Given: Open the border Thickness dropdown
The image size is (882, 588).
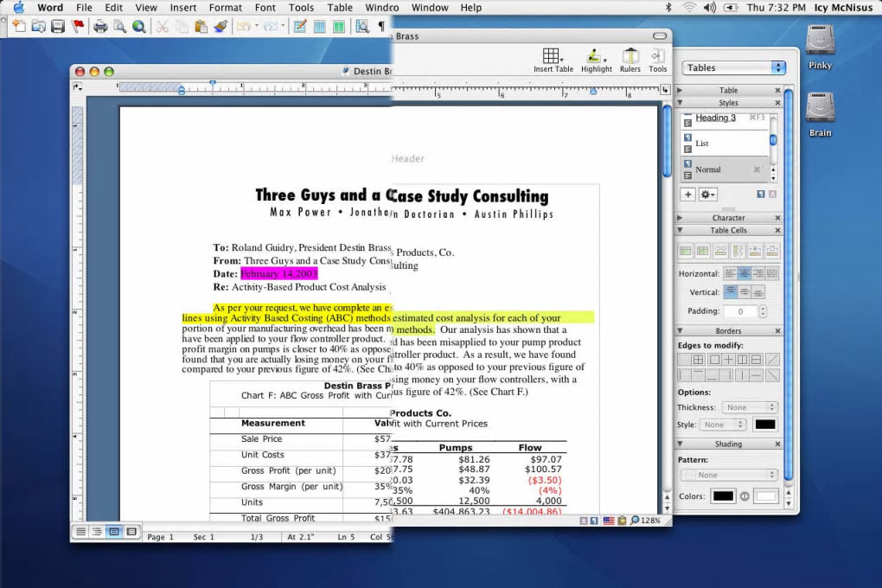Looking at the screenshot, I should click(x=750, y=407).
